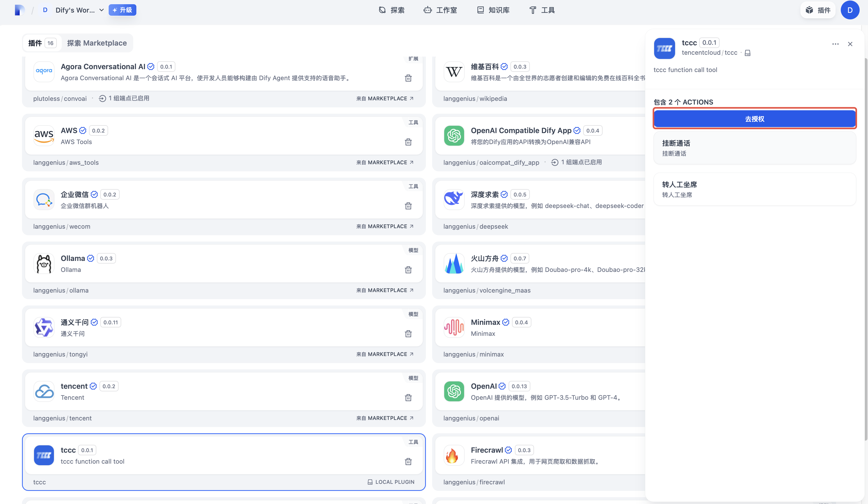Open Marketplace link for tencent plugin
Image resolution: width=868 pixels, height=504 pixels.
pos(385,418)
